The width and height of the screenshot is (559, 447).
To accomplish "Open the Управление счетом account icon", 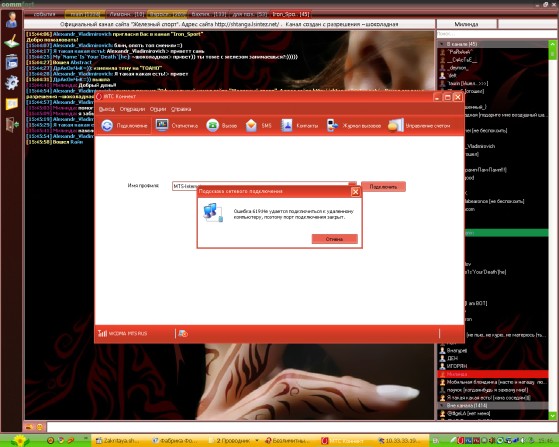I will 396,125.
